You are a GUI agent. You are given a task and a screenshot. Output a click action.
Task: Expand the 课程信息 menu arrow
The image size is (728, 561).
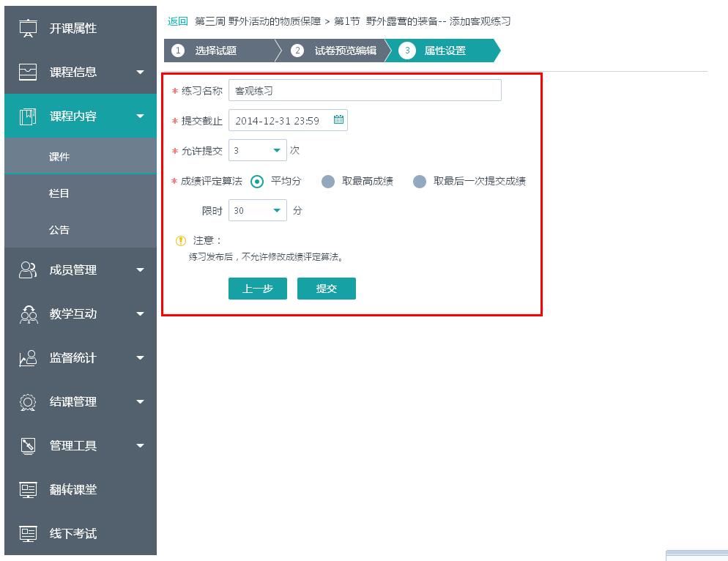coord(140,73)
